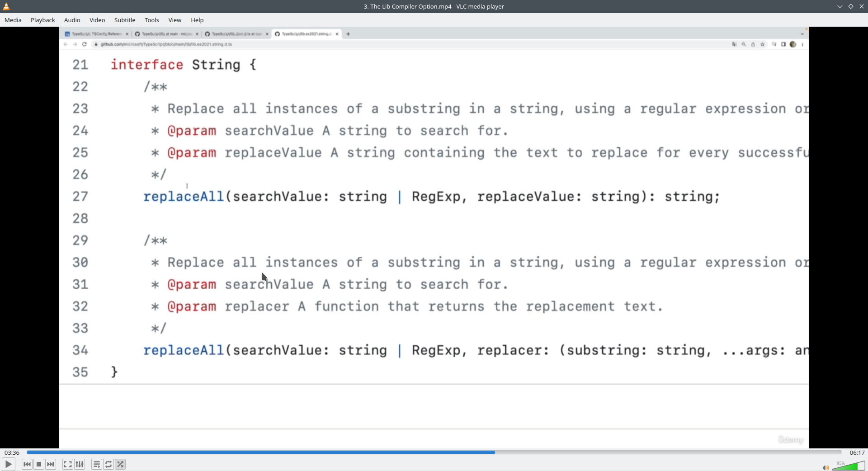Click the video seek progress bar
Viewport: 868px width, 471px height.
click(434, 452)
